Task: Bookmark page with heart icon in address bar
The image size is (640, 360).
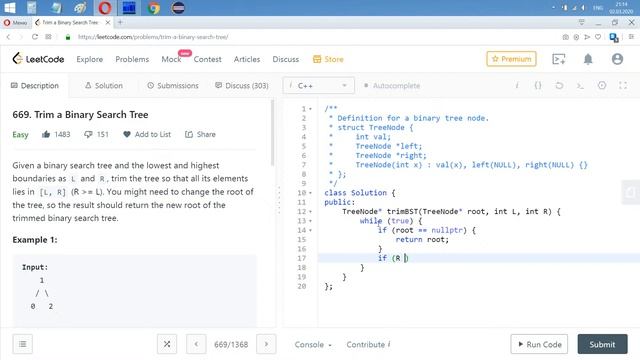Action: 598,37
